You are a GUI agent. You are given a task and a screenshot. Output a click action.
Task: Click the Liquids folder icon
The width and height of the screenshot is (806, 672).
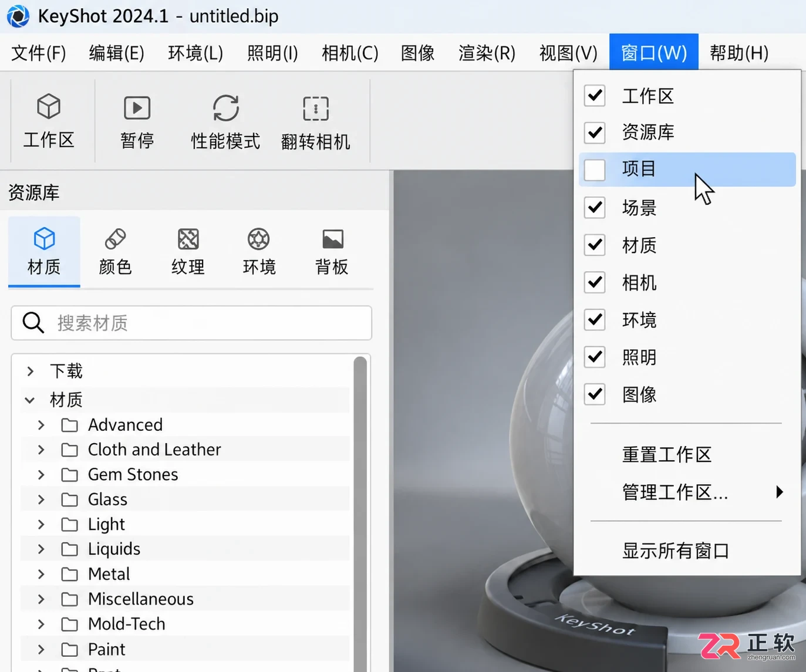(x=70, y=549)
